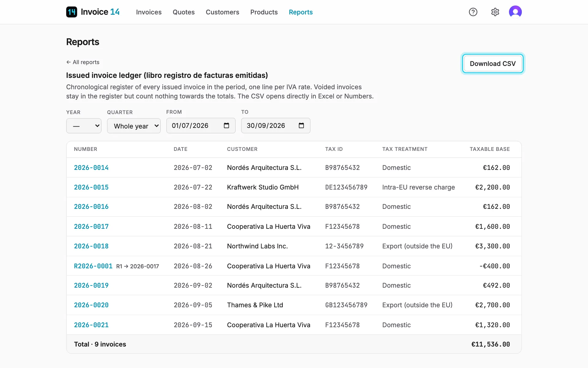Open invoice 2026-0015
Image resolution: width=588 pixels, height=368 pixels.
pyautogui.click(x=91, y=187)
